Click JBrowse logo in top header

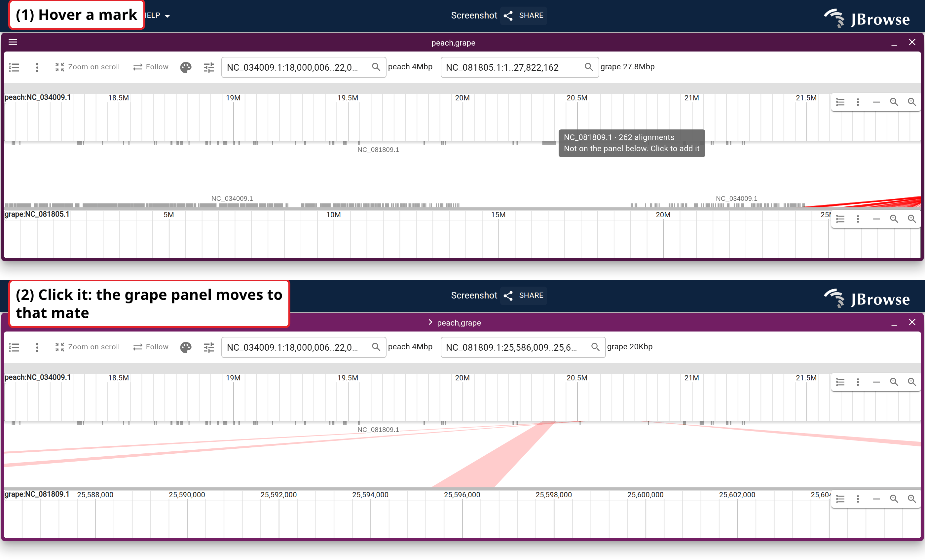click(867, 18)
